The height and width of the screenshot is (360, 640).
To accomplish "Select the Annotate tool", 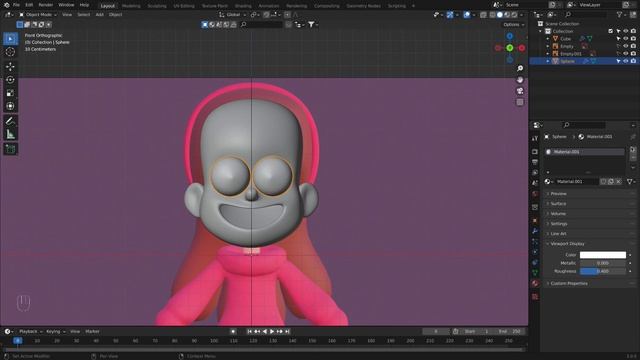I will pos(11,121).
